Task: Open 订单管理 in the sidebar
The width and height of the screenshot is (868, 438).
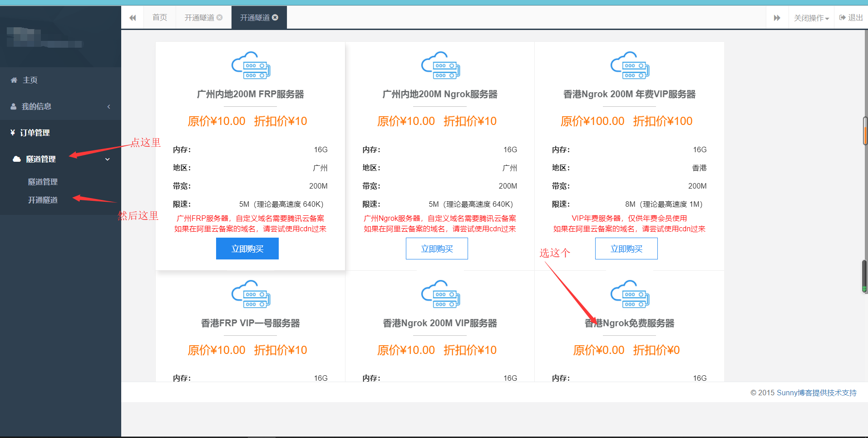Action: click(x=35, y=133)
